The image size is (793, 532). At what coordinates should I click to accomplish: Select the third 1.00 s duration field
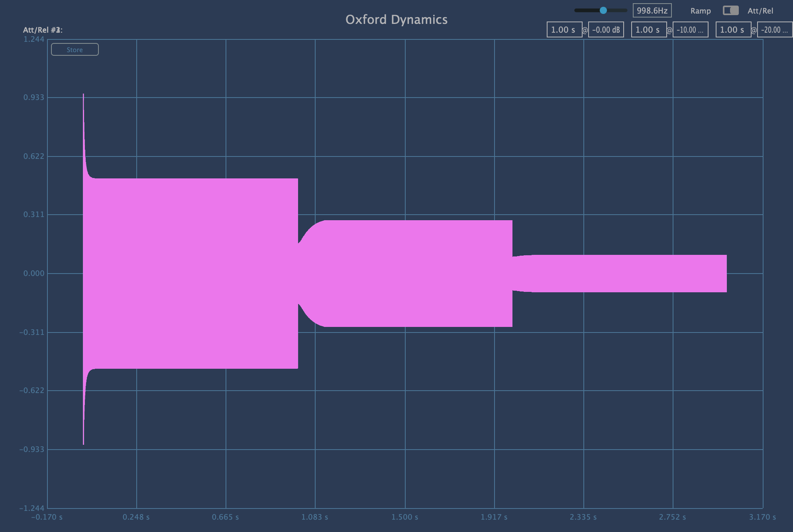click(733, 30)
